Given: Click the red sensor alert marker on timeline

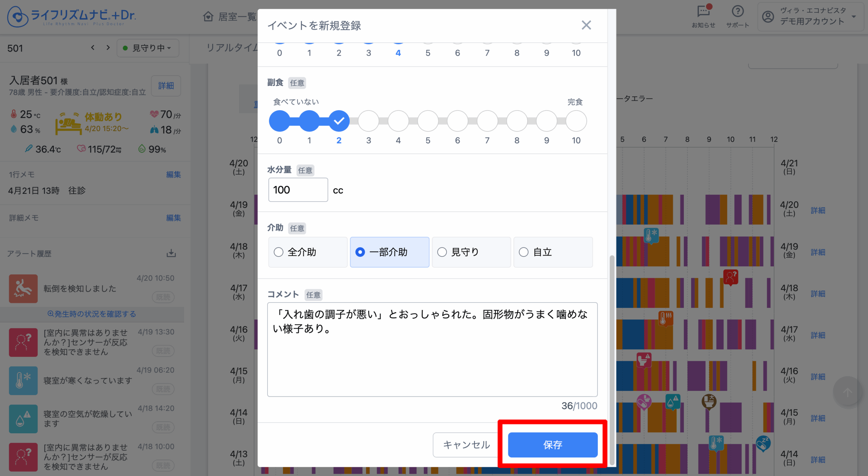Looking at the screenshot, I should 731,277.
